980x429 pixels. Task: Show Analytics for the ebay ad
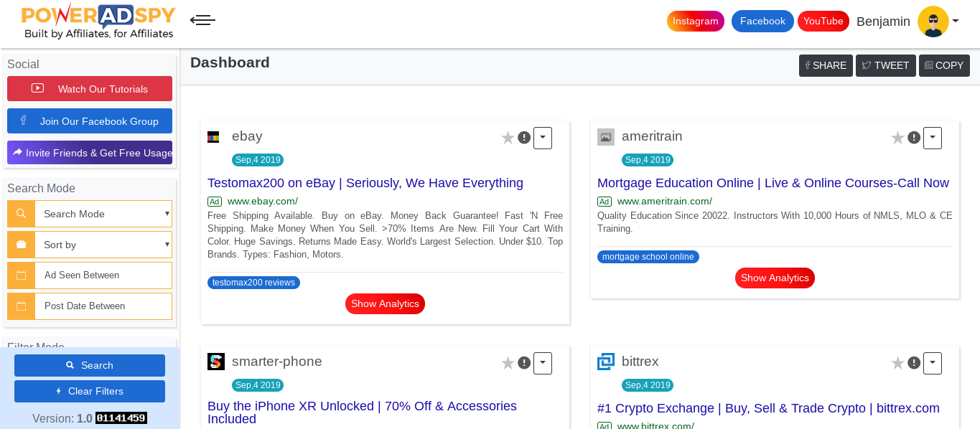(385, 304)
